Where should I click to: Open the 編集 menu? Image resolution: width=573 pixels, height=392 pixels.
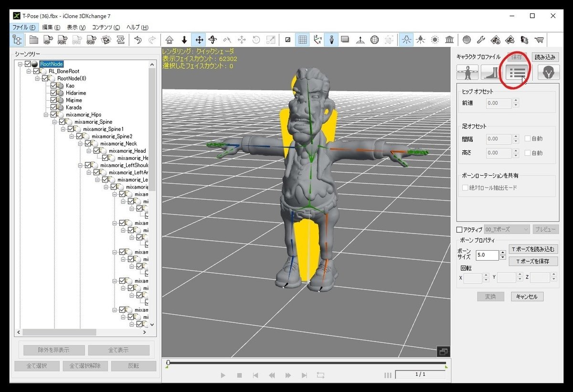point(51,27)
